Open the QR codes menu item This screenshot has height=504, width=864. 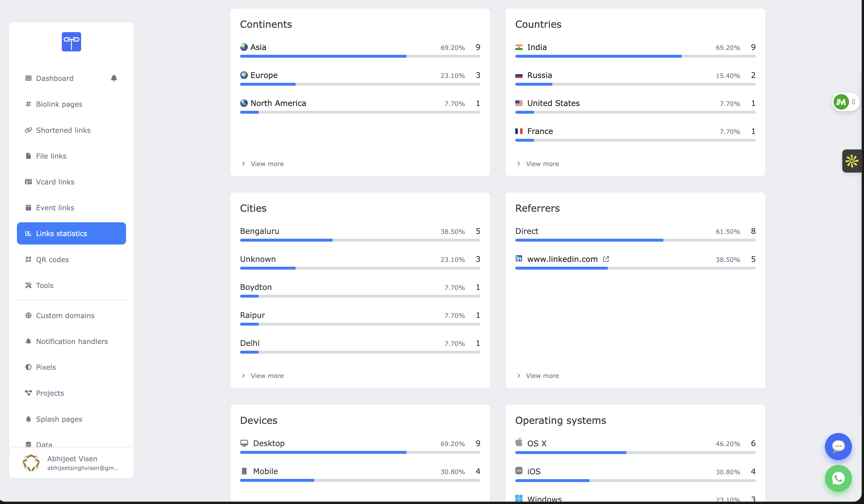tap(52, 259)
